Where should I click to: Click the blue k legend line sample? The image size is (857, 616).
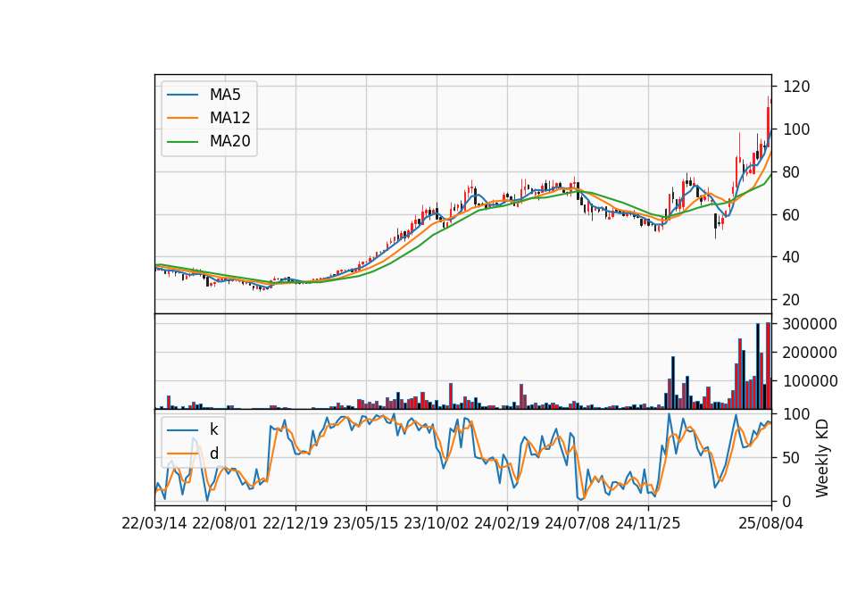pos(182,430)
